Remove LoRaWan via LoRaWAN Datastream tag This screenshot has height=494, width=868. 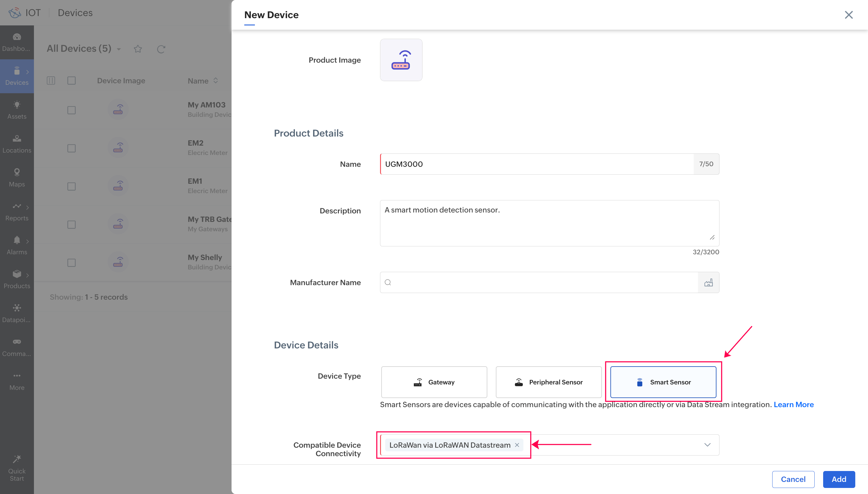click(x=517, y=445)
